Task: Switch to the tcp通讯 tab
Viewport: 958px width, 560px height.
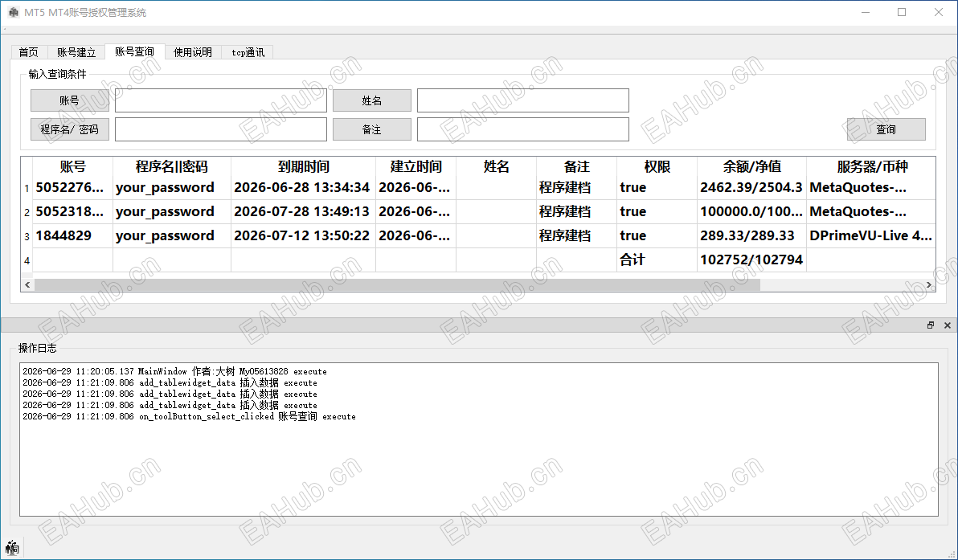Action: [x=248, y=52]
